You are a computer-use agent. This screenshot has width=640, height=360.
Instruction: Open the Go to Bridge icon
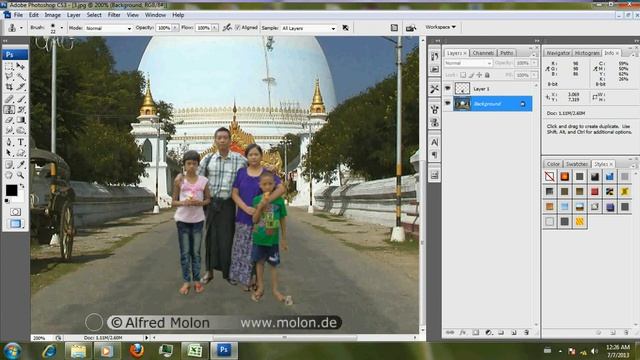click(x=411, y=28)
